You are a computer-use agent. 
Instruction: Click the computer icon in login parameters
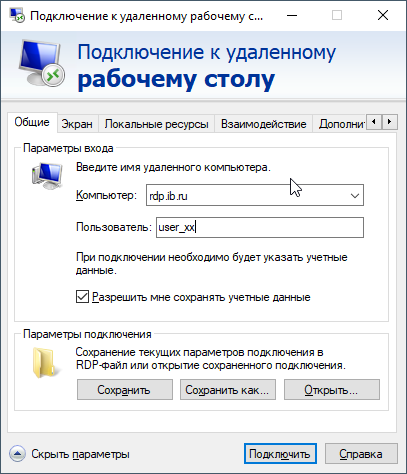coord(47,176)
